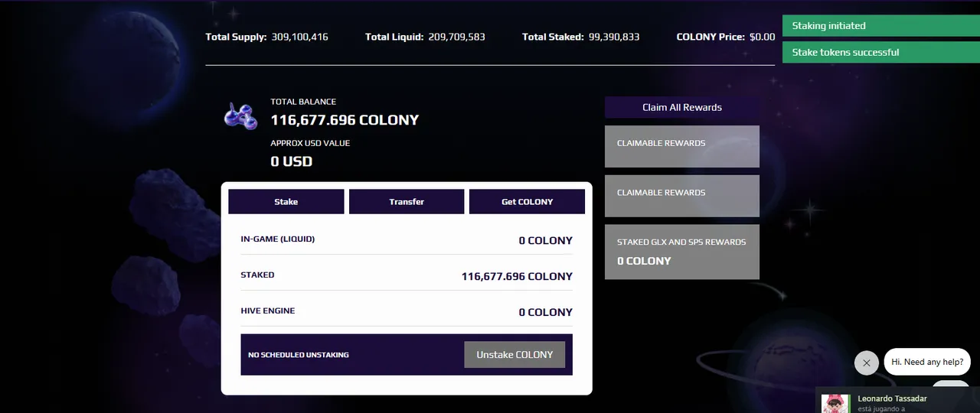
Task: Open the Staked GLX and SPS Rewards card
Action: [x=682, y=252]
